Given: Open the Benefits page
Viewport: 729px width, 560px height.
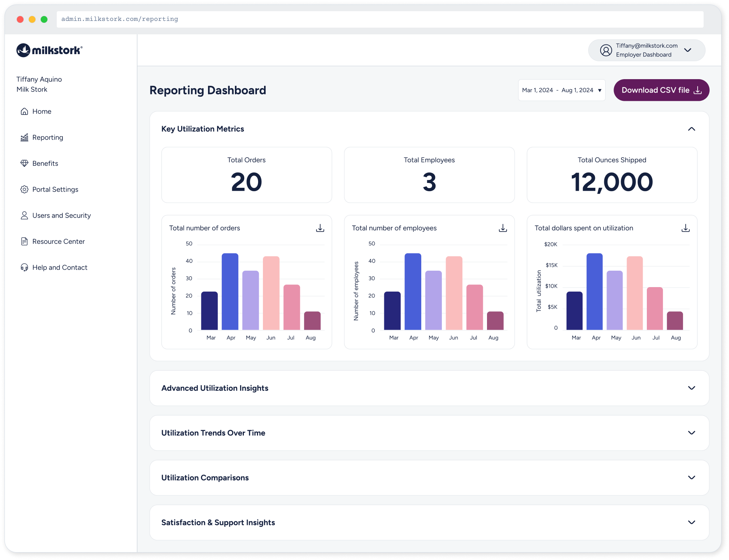Looking at the screenshot, I should coord(45,163).
